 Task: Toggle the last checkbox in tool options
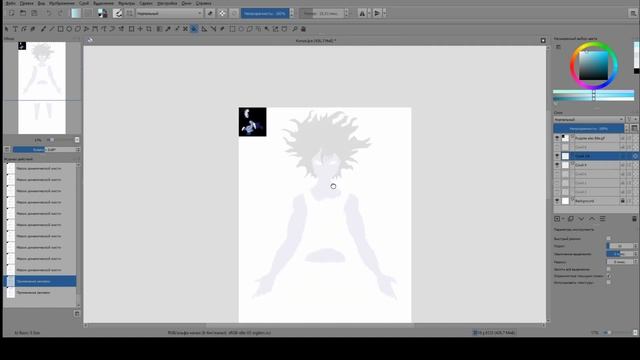(x=609, y=282)
